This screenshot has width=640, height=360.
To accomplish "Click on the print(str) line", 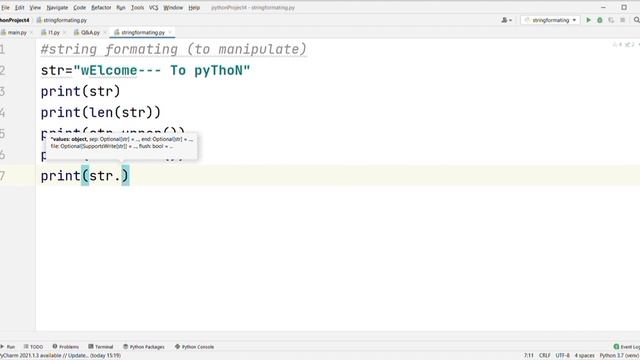I will [x=80, y=91].
